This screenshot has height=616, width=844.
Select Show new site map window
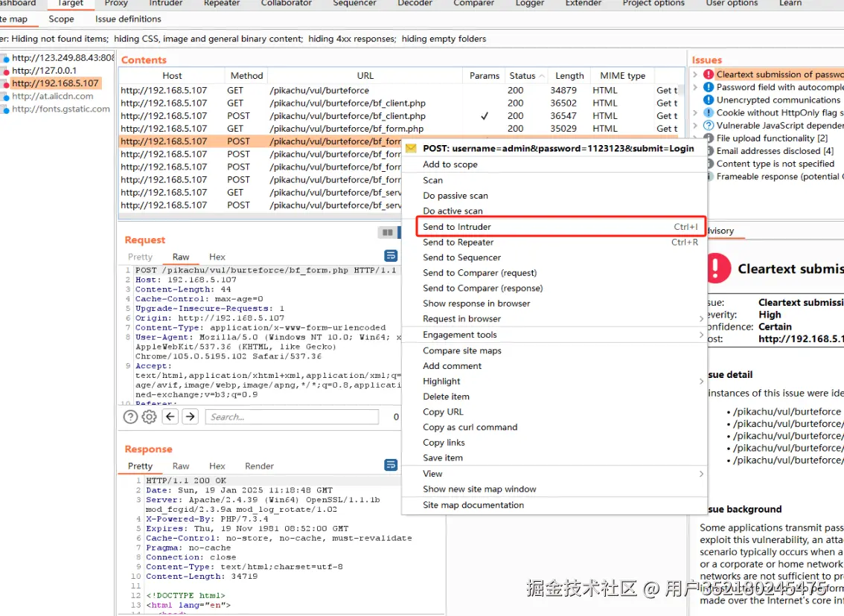tap(554, 489)
